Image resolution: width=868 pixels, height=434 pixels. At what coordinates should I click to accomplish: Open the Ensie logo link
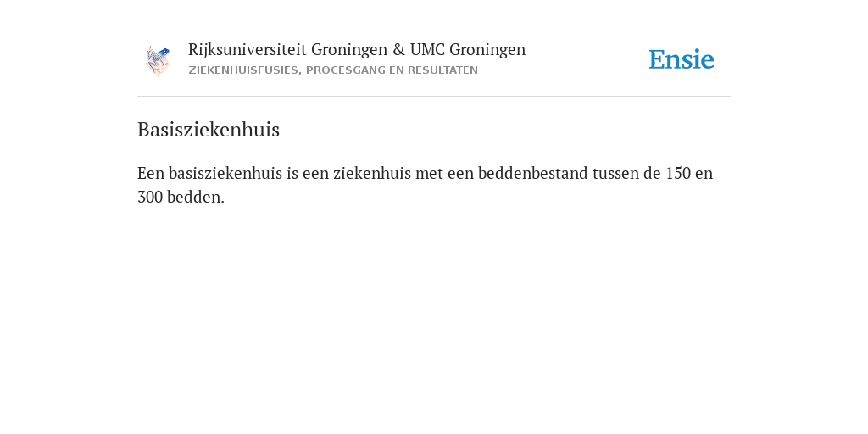tap(682, 59)
